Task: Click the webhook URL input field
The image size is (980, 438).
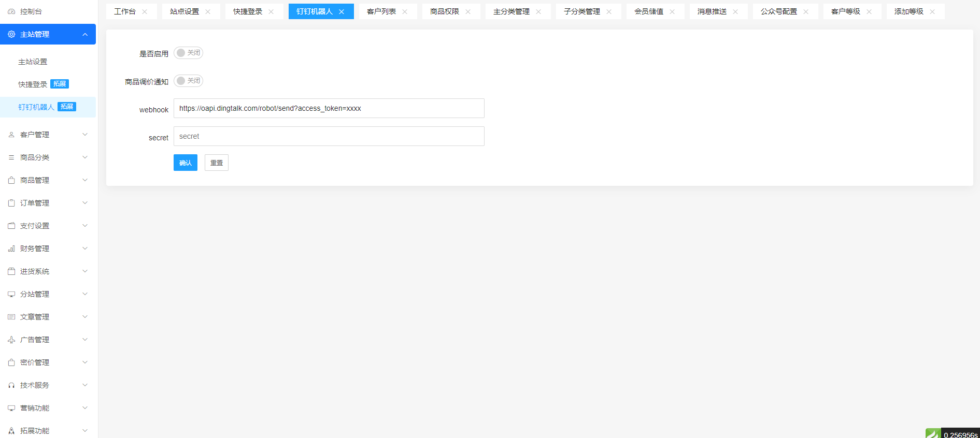Action: [x=329, y=108]
